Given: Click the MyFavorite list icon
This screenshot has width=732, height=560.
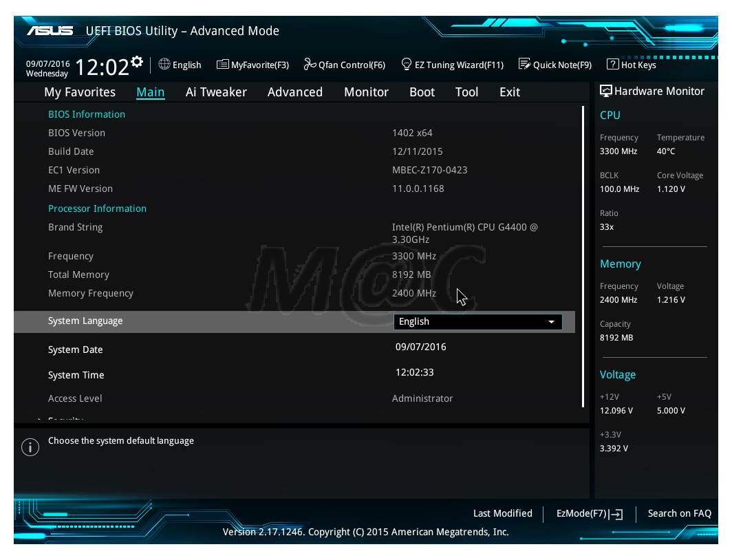Looking at the screenshot, I should pos(223,65).
